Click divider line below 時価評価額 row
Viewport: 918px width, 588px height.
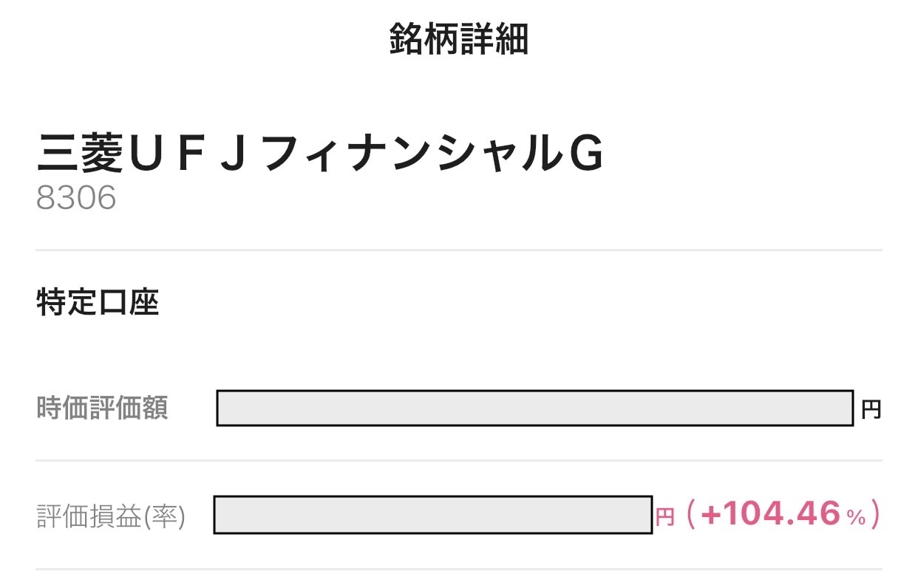click(x=458, y=461)
